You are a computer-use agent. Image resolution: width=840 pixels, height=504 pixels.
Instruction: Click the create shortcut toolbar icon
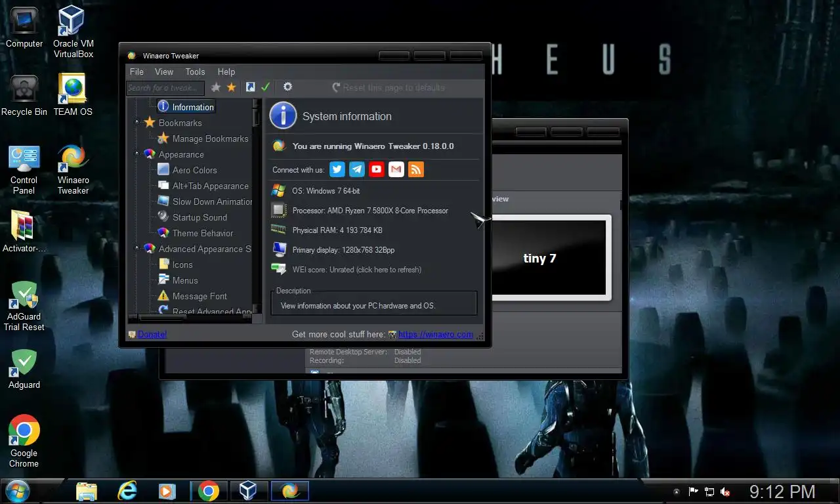coord(250,87)
